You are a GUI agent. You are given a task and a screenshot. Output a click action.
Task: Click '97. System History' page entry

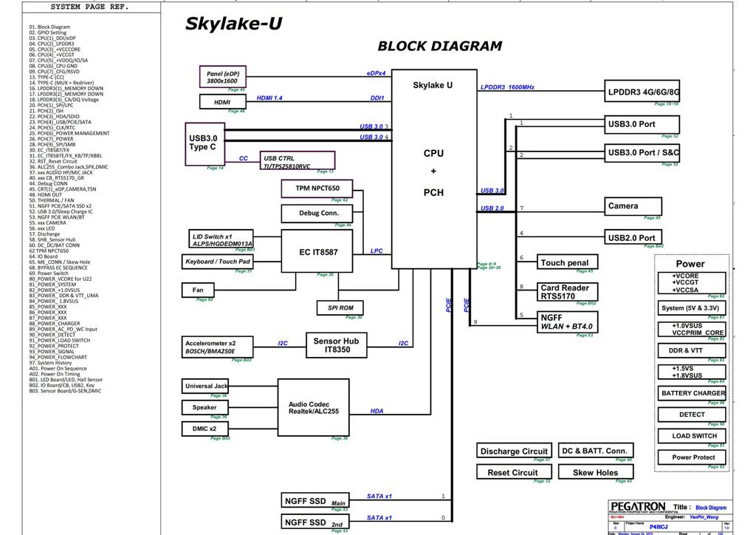pyautogui.click(x=50, y=363)
